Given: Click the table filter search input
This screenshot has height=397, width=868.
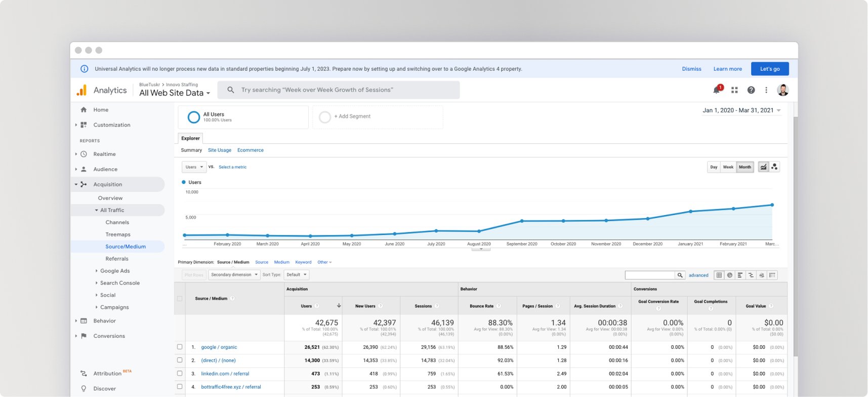Looking at the screenshot, I should pyautogui.click(x=650, y=275).
